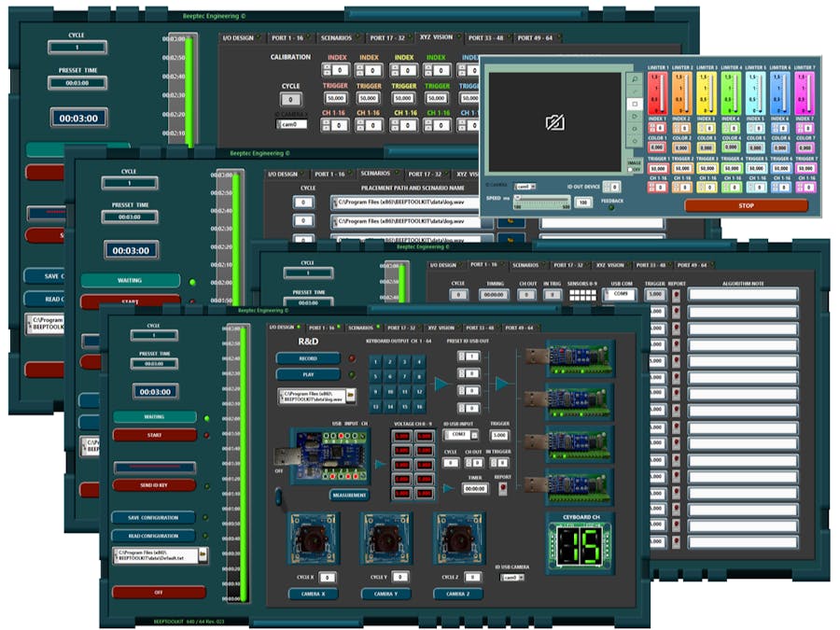Click the red STOP button in vision window
Viewport: 840px width, 630px height.
click(747, 205)
